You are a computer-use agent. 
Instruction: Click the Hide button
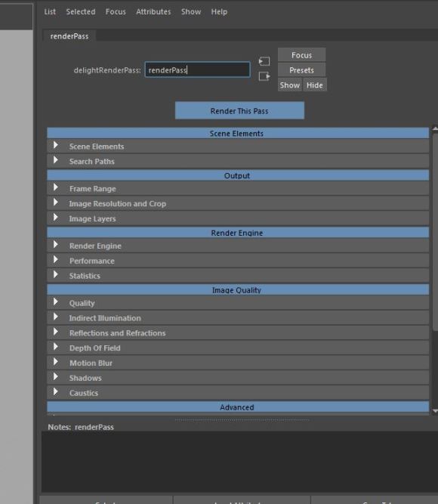315,85
